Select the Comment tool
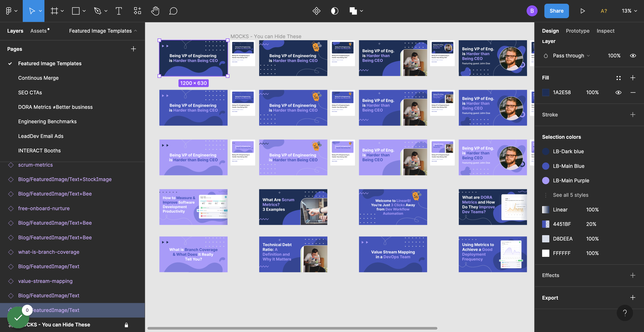 tap(173, 11)
